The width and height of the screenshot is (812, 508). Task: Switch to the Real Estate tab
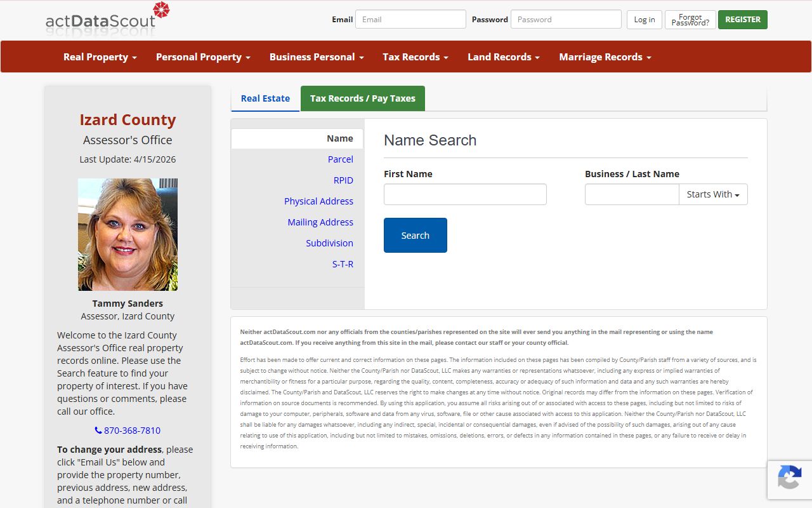265,98
